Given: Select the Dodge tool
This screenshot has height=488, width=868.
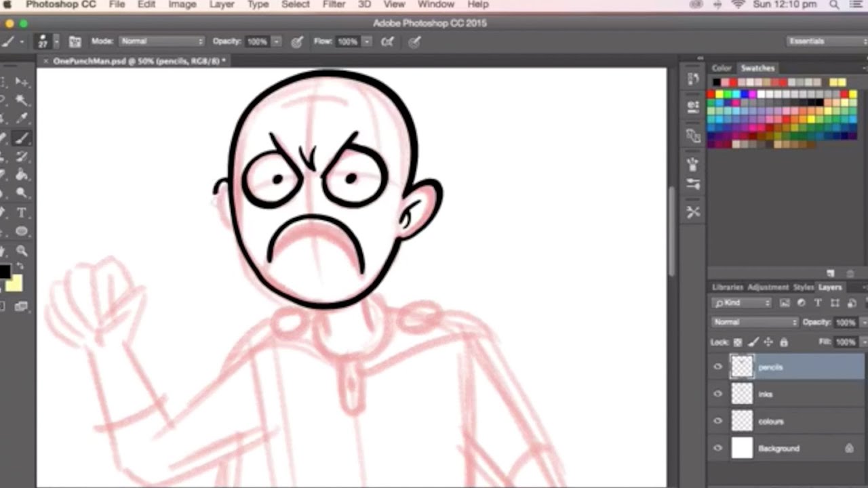Looking at the screenshot, I should click(x=22, y=194).
